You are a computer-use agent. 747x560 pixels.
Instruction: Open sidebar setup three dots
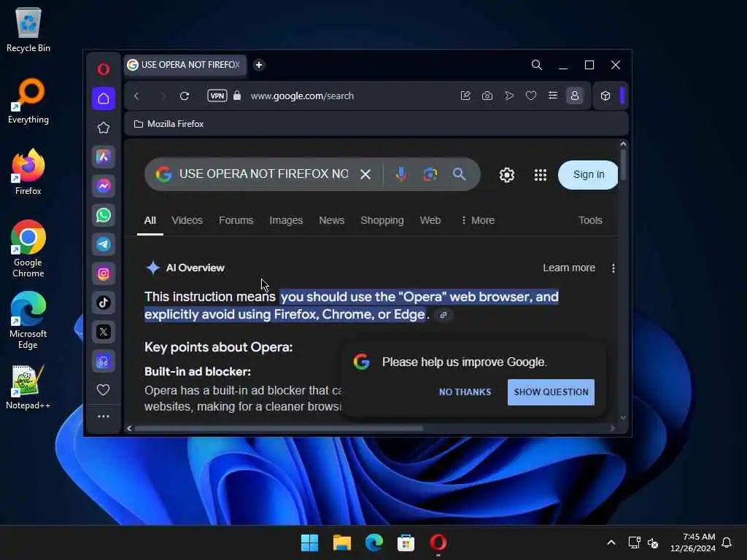tap(104, 416)
